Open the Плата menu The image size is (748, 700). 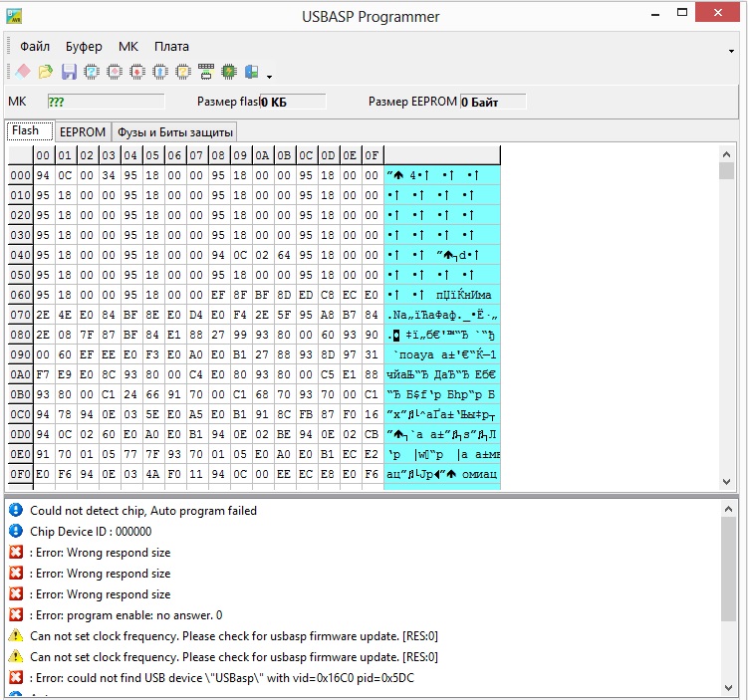click(171, 46)
